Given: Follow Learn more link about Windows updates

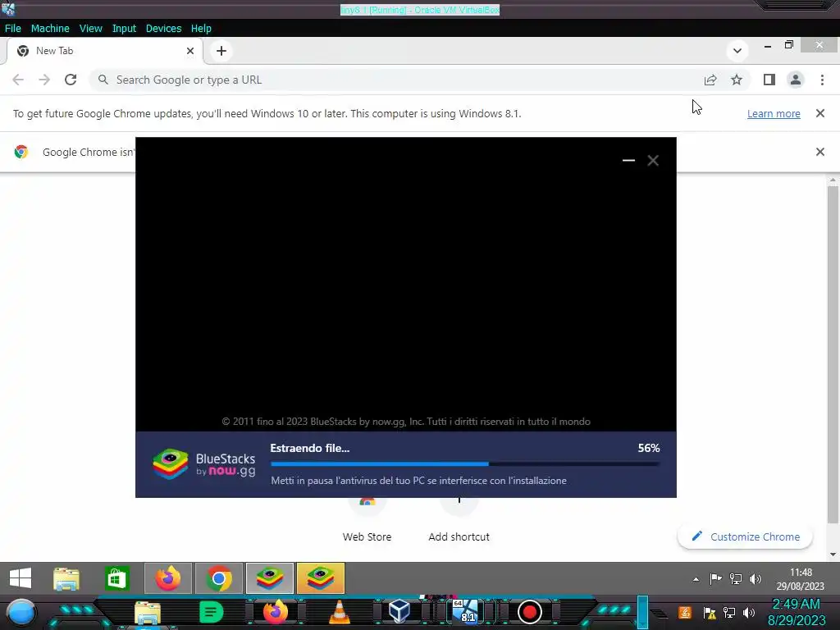Looking at the screenshot, I should (774, 113).
